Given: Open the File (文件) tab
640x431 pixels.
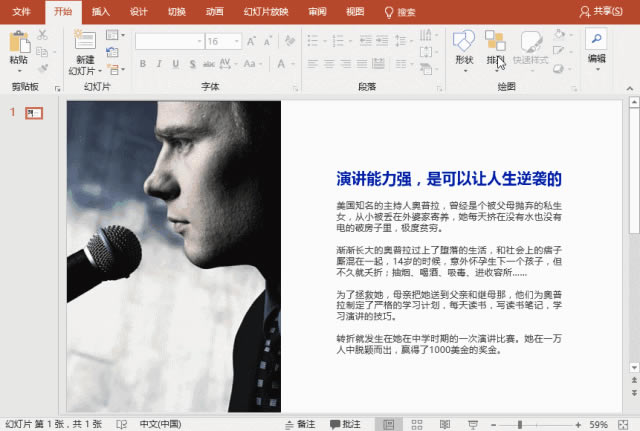Looking at the screenshot, I should (x=22, y=12).
